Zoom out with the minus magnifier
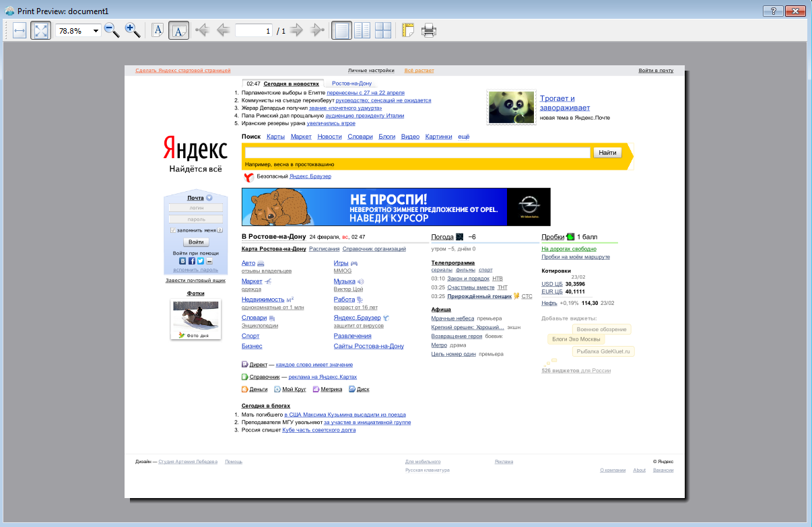The width and height of the screenshot is (812, 527). coord(112,30)
